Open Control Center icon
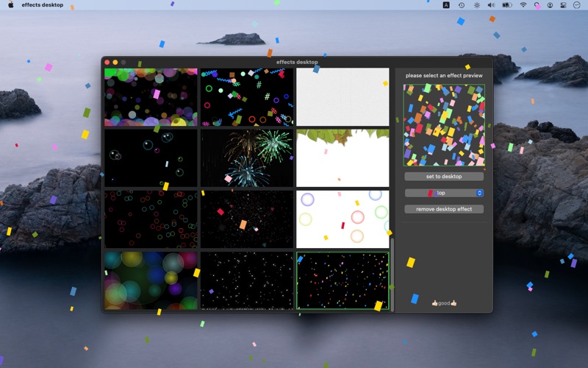 (563, 5)
